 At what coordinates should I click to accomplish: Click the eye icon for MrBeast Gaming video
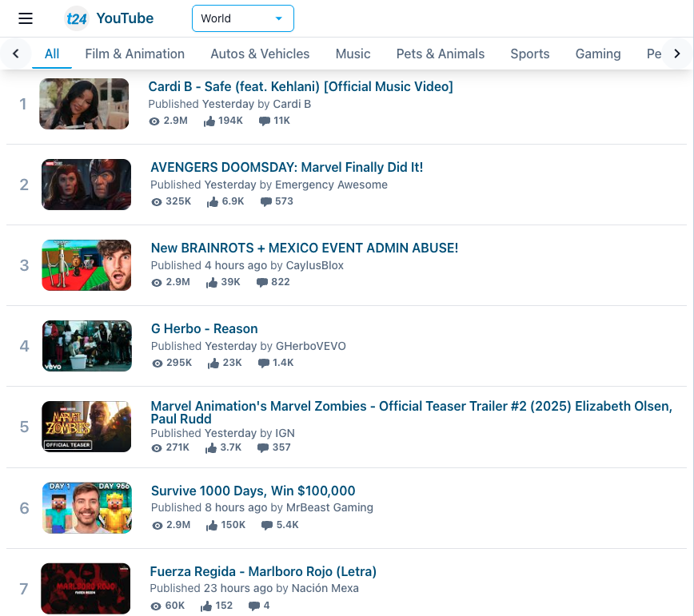[x=158, y=526]
